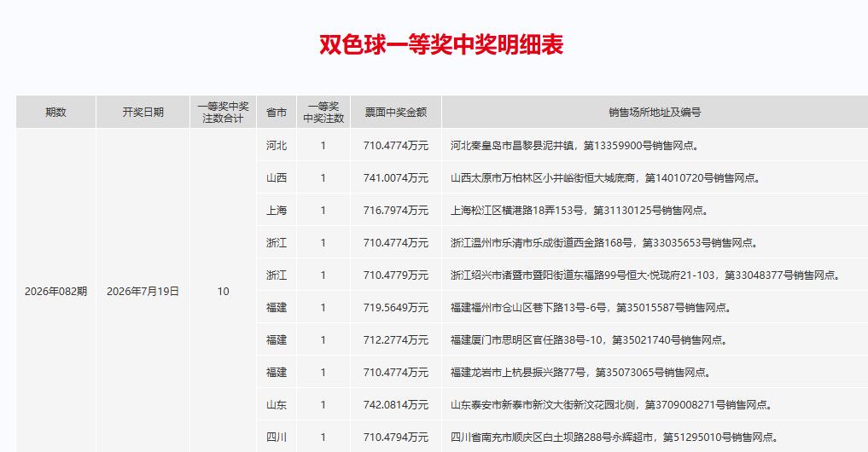Select the amount 741.0074万元
Image resolution: width=868 pixels, height=452 pixels.
click(x=396, y=178)
